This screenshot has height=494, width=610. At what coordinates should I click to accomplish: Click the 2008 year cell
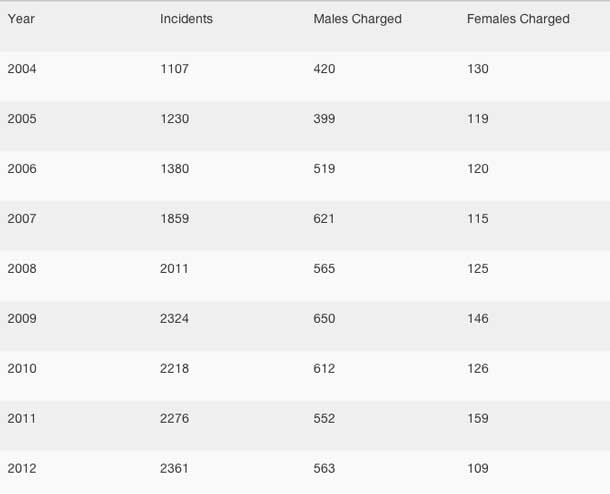coord(22,269)
